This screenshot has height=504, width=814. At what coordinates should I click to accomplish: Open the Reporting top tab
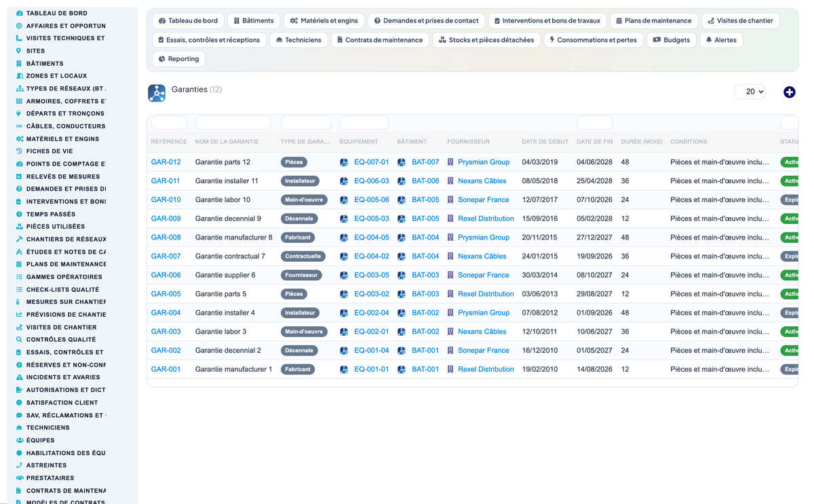click(178, 59)
